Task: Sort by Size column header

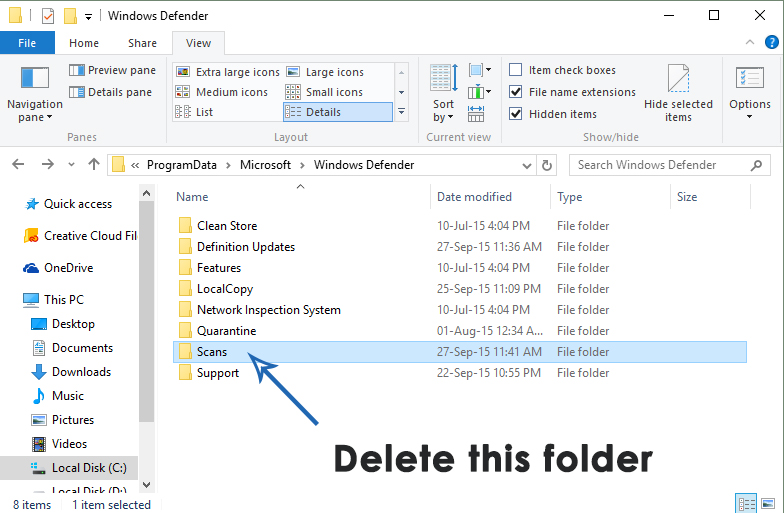Action: pyautogui.click(x=710, y=196)
